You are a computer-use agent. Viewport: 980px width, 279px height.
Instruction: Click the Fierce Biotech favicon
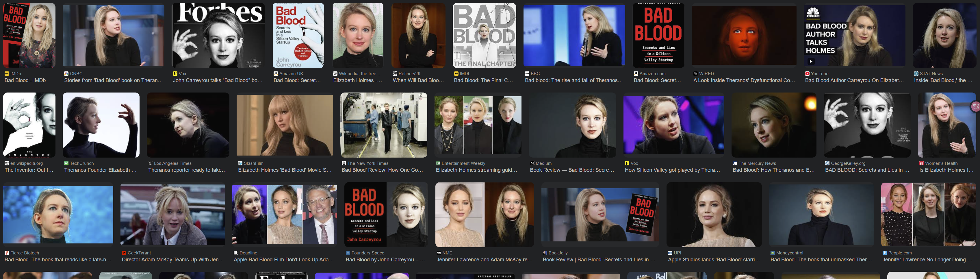click(6, 253)
